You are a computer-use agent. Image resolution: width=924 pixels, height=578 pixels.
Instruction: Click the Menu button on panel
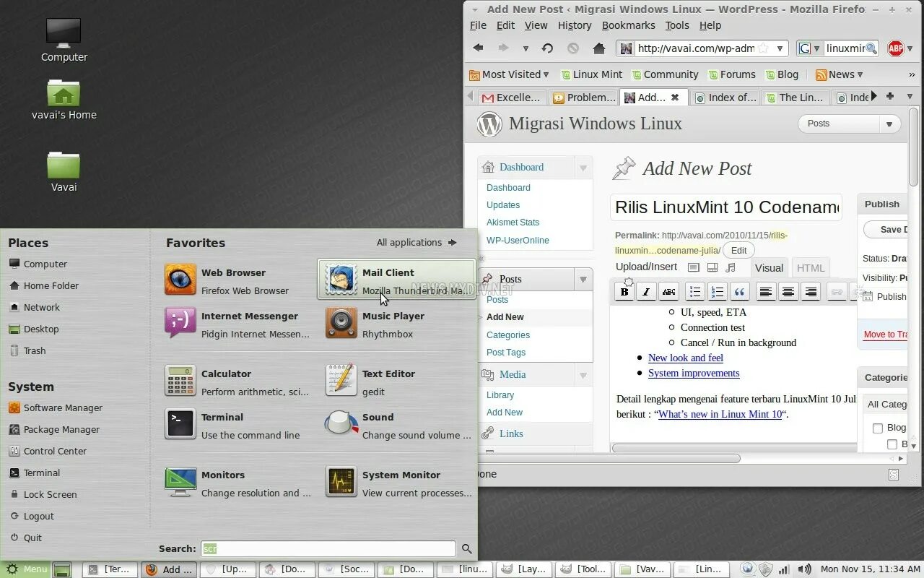[25, 569]
